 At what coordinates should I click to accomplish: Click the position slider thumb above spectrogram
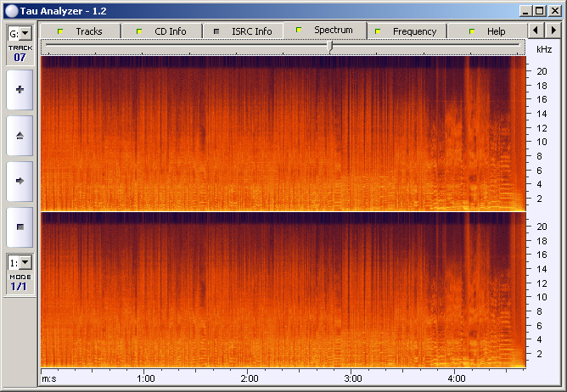pos(329,46)
